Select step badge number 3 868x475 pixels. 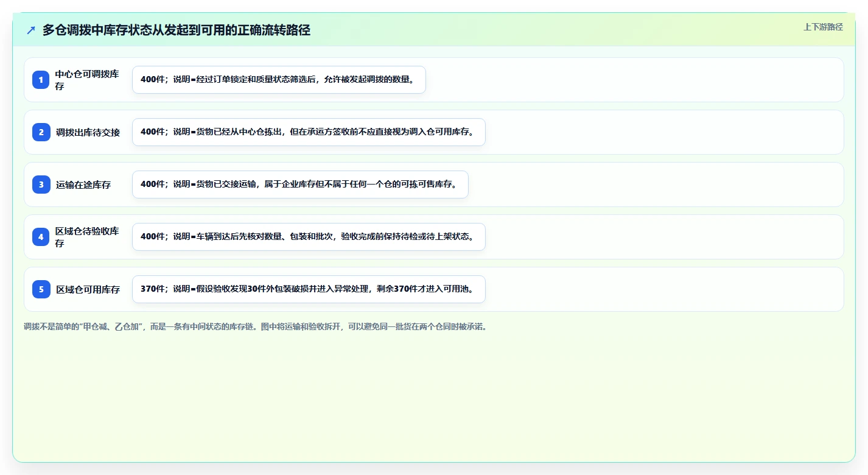(x=41, y=185)
